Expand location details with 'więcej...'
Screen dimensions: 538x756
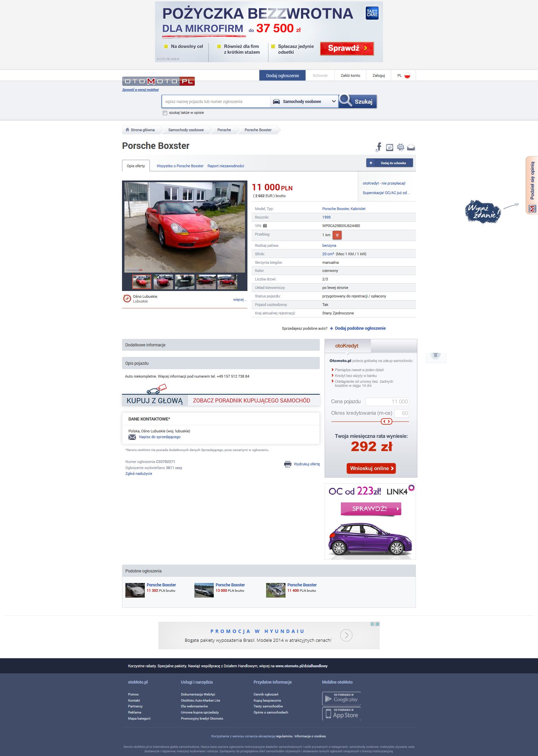click(x=240, y=299)
